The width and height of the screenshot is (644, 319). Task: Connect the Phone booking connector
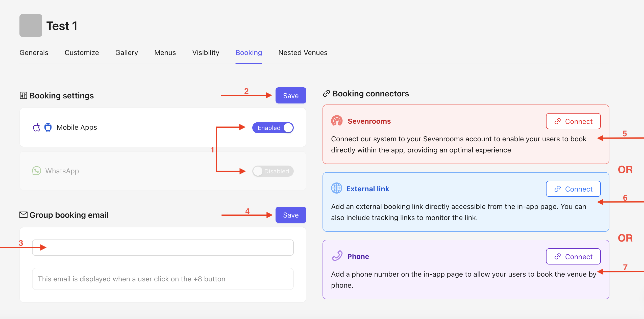[x=573, y=256]
